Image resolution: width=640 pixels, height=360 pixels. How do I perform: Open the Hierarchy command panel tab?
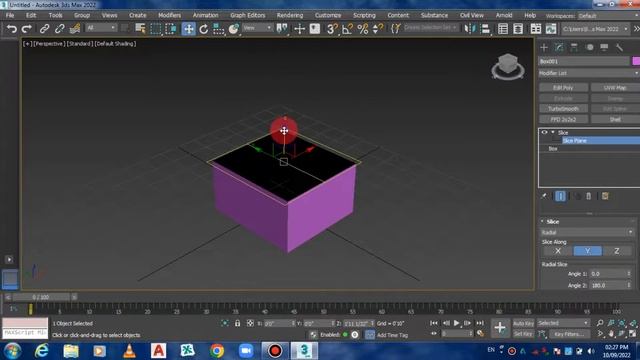[x=574, y=47]
